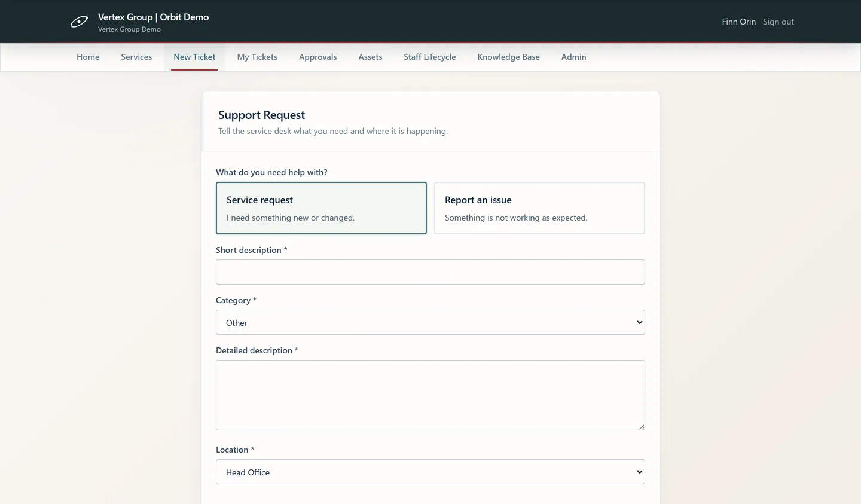Image resolution: width=861 pixels, height=504 pixels.
Task: Click the Vertex Group Demo subtitle
Action: coord(129,29)
